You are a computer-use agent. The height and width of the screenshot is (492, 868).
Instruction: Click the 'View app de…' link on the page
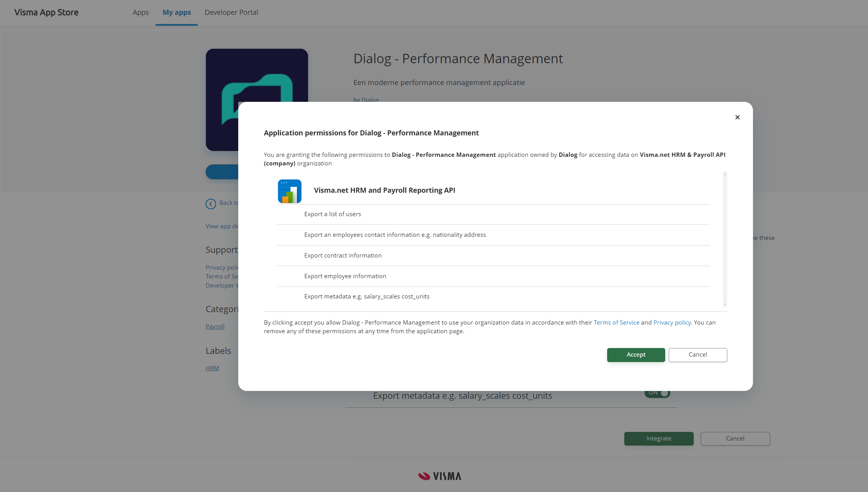[x=222, y=226]
